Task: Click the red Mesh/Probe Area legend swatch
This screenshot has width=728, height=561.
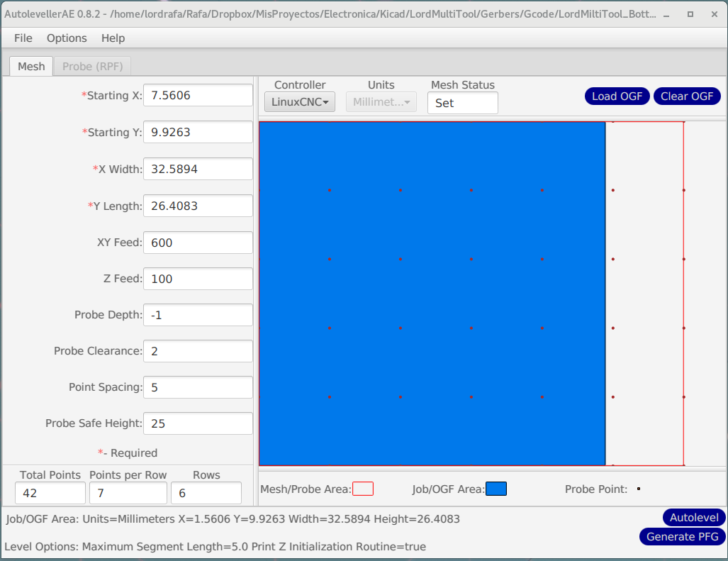Action: [363, 489]
